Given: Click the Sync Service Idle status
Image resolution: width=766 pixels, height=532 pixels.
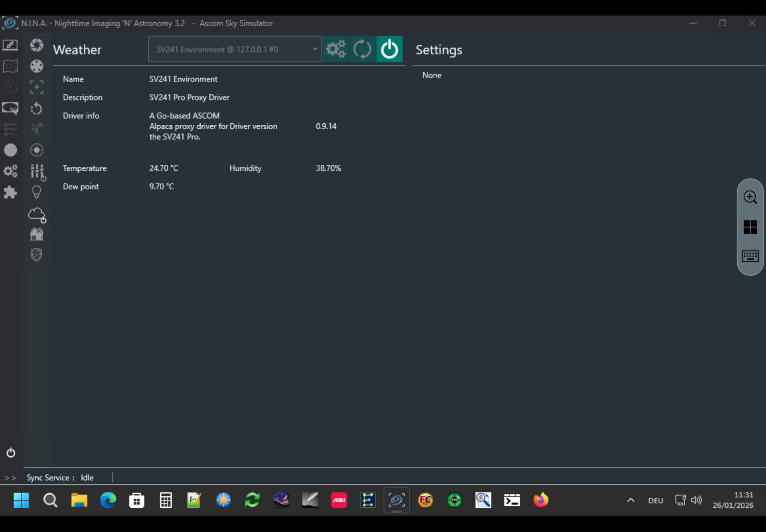Looking at the screenshot, I should click(x=60, y=478).
